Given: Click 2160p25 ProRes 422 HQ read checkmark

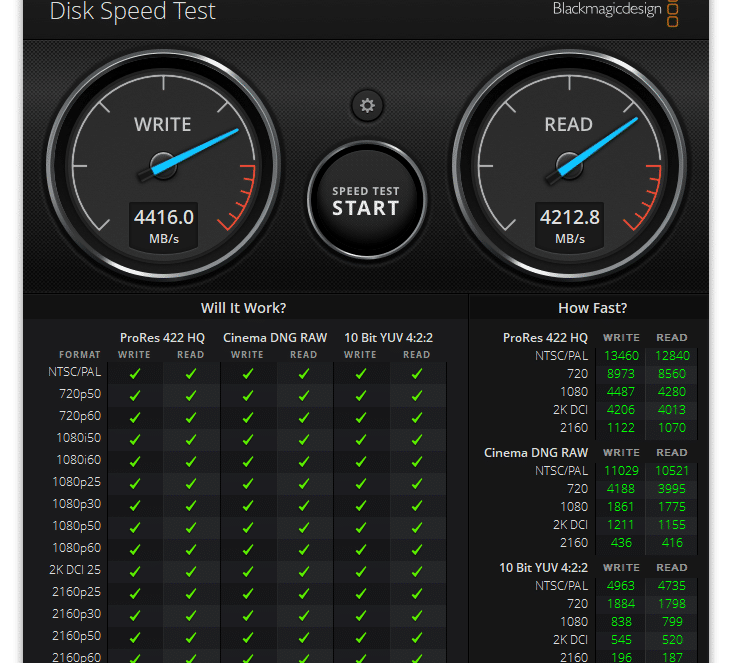Looking at the screenshot, I should 190,593.
